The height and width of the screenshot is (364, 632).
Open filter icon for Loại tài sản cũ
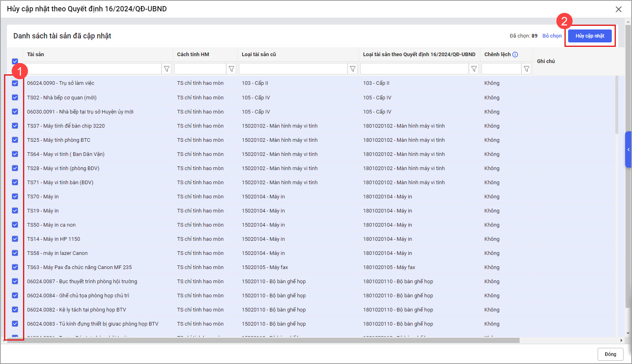click(353, 69)
